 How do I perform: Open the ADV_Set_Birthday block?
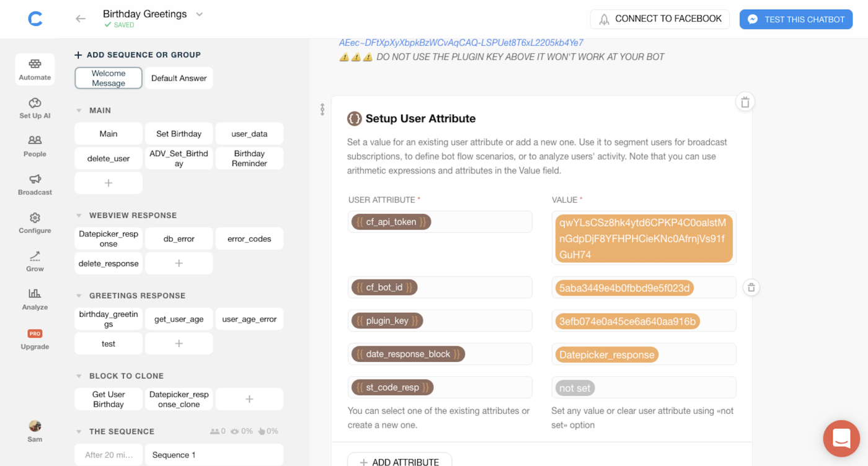click(x=179, y=158)
